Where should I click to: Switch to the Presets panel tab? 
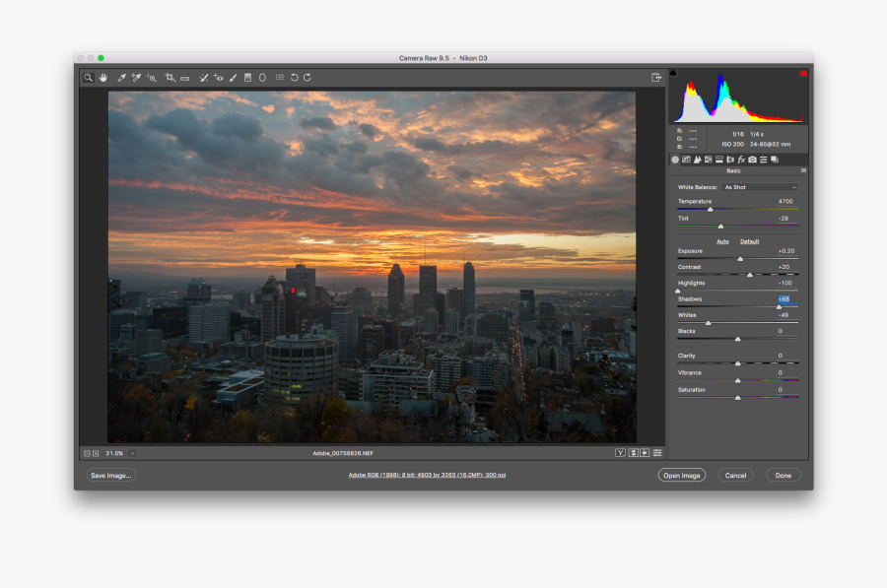(x=763, y=159)
